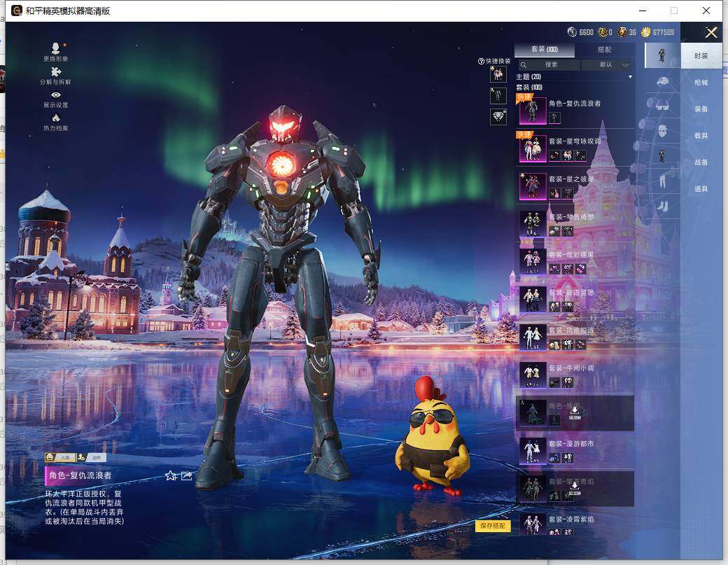Click the chicken companion pet
The width and height of the screenshot is (728, 565).
coord(433,438)
